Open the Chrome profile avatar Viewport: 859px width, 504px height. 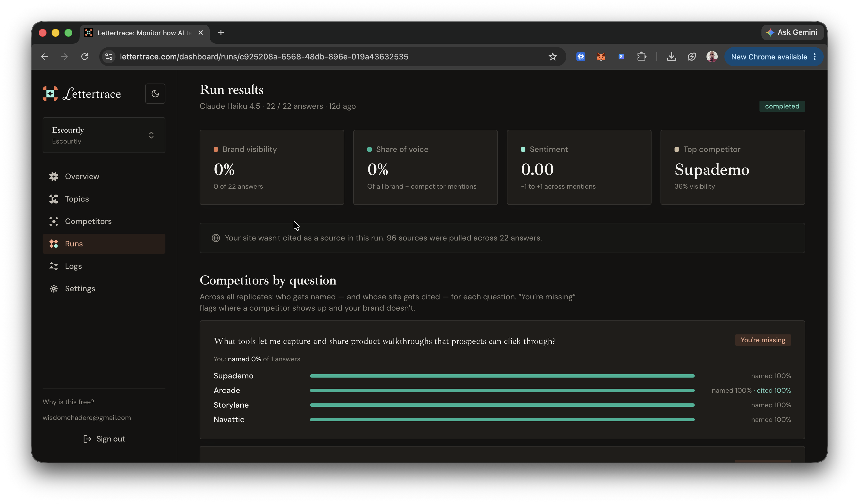coord(712,57)
